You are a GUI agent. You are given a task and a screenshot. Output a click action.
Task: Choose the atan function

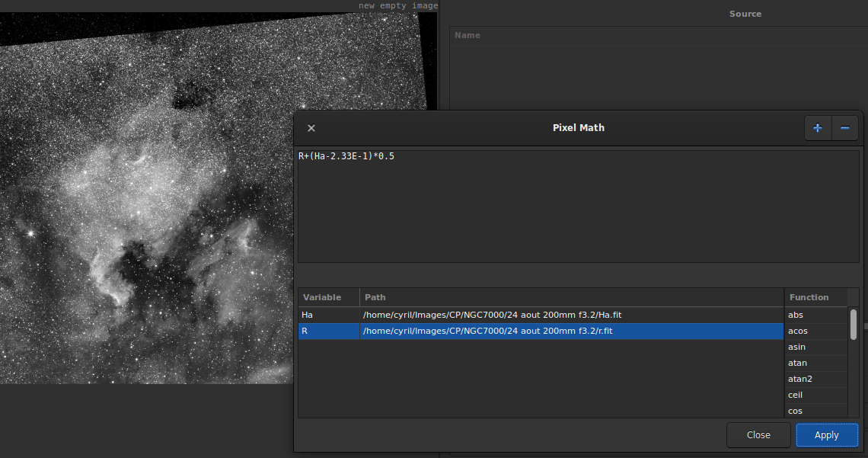[816, 363]
